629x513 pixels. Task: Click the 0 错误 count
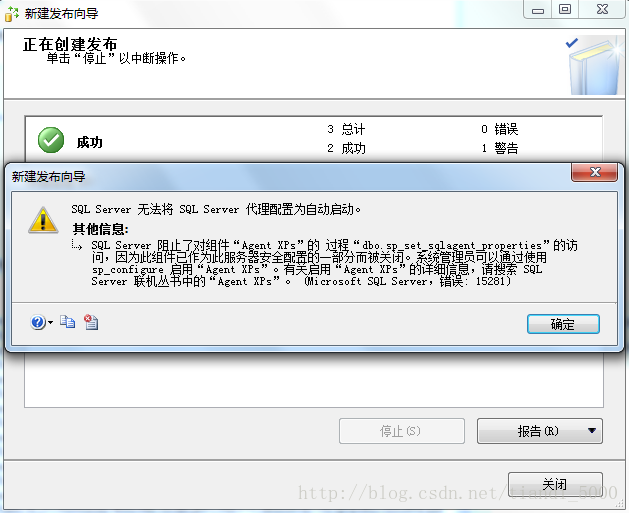pos(499,129)
